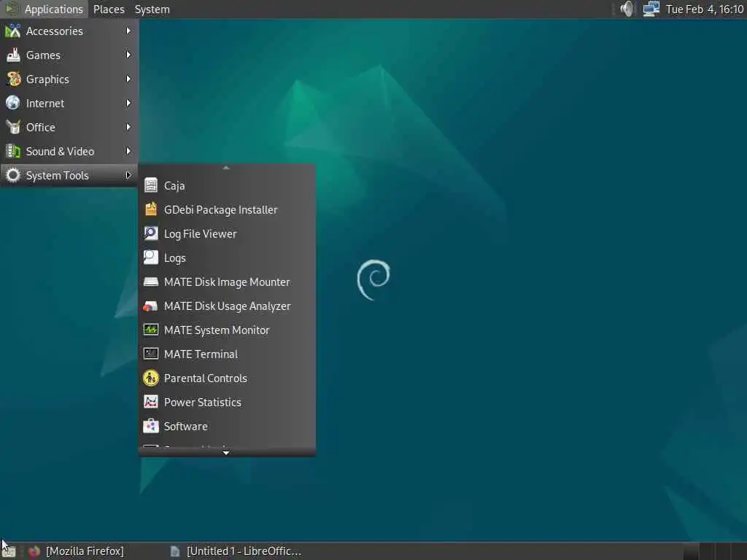
Task: Click the 'Parental Controls' label
Action: click(x=205, y=378)
